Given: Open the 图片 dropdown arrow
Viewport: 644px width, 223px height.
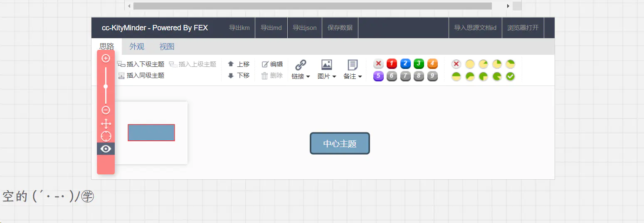Looking at the screenshot, I should pos(334,77).
